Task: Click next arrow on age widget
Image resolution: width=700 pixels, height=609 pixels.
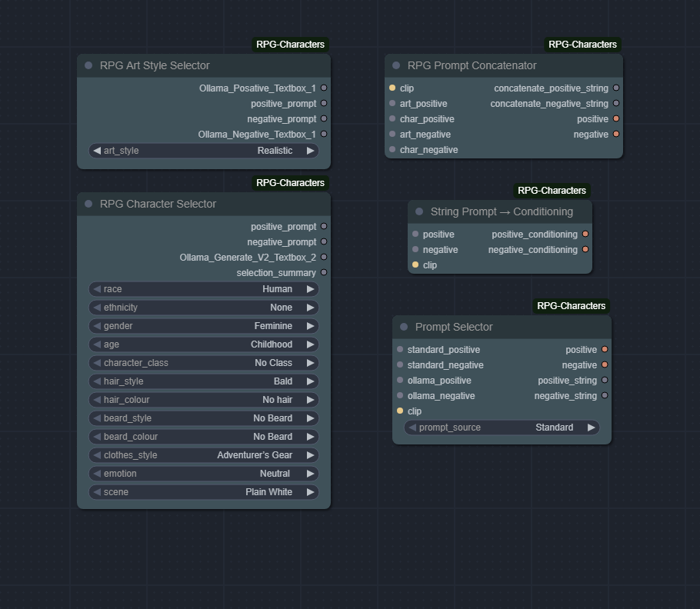Action: (310, 344)
